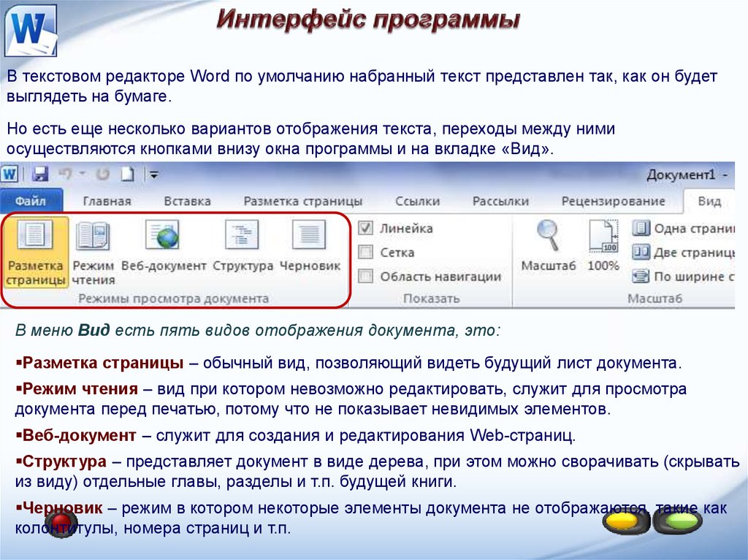The width and height of the screenshot is (748, 560).
Task: Expand the Undo history dropdown arrow
Action: point(82,174)
